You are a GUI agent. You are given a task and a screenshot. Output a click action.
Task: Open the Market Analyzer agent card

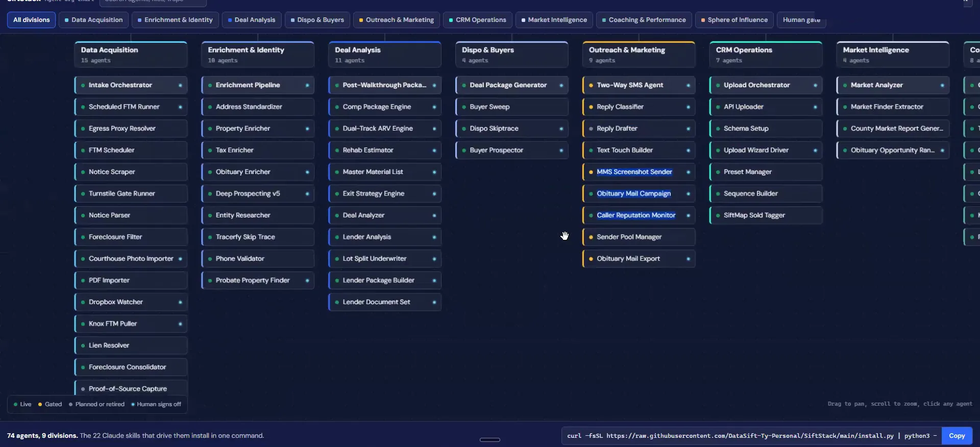893,85
